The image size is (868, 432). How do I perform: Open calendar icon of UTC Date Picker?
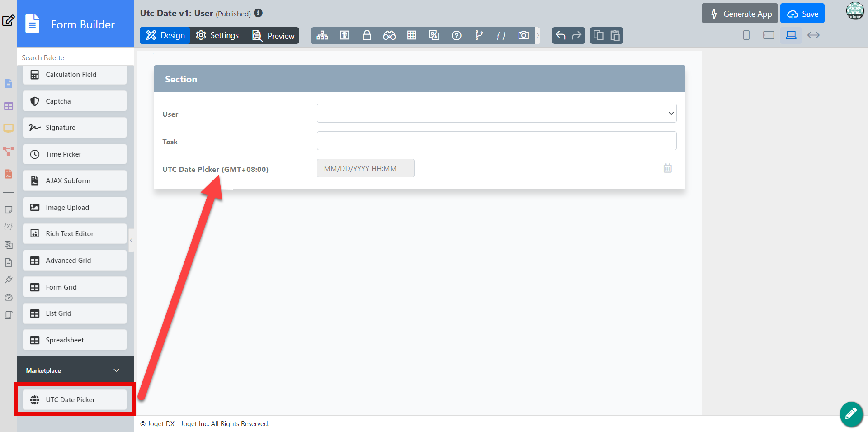point(668,168)
